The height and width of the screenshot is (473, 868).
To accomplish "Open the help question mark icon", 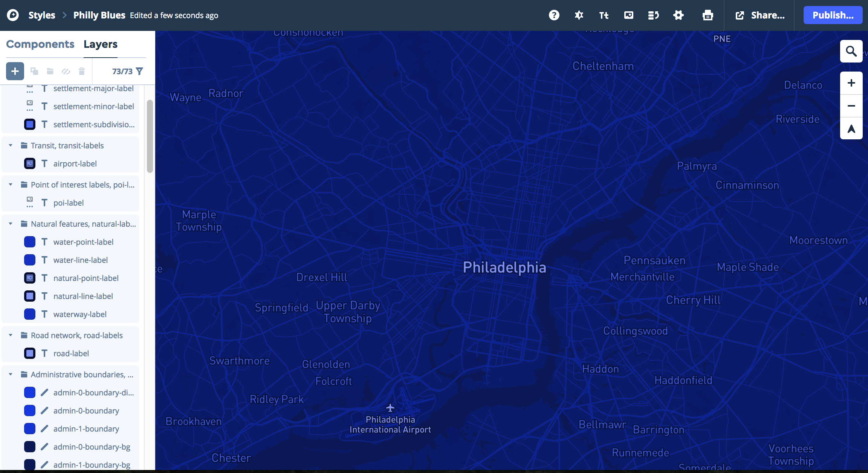I will click(x=554, y=15).
